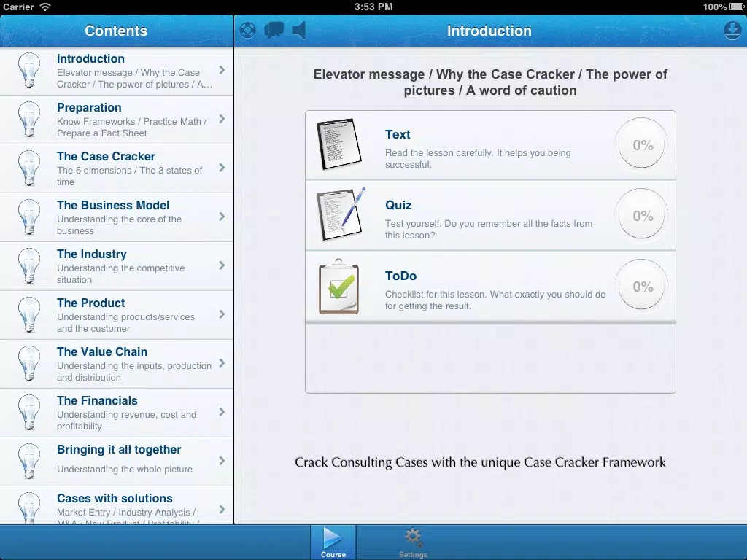This screenshot has width=747, height=560.
Task: Tap The Value Chain lightbulb icon
Action: 29,363
